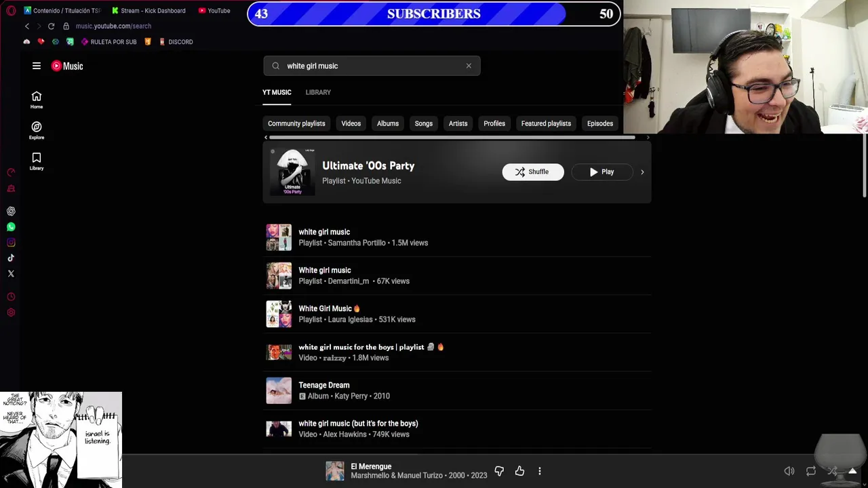Filter results by Artists
This screenshot has width=868, height=488.
point(458,123)
